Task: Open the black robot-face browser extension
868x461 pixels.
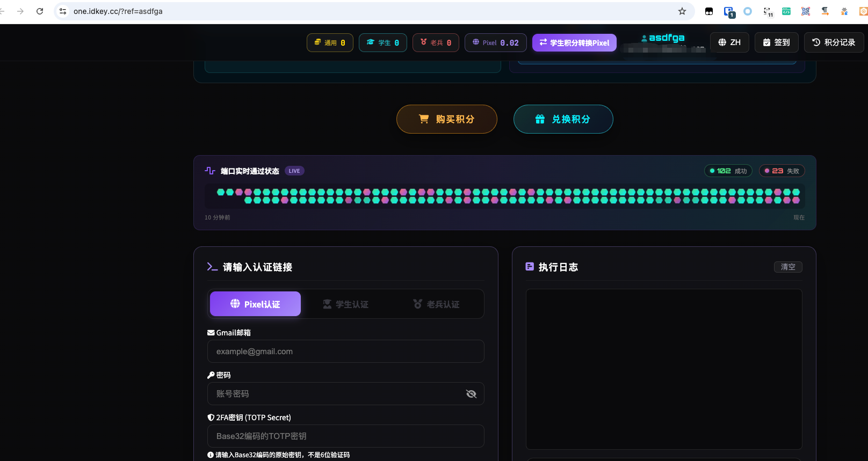Action: [709, 11]
